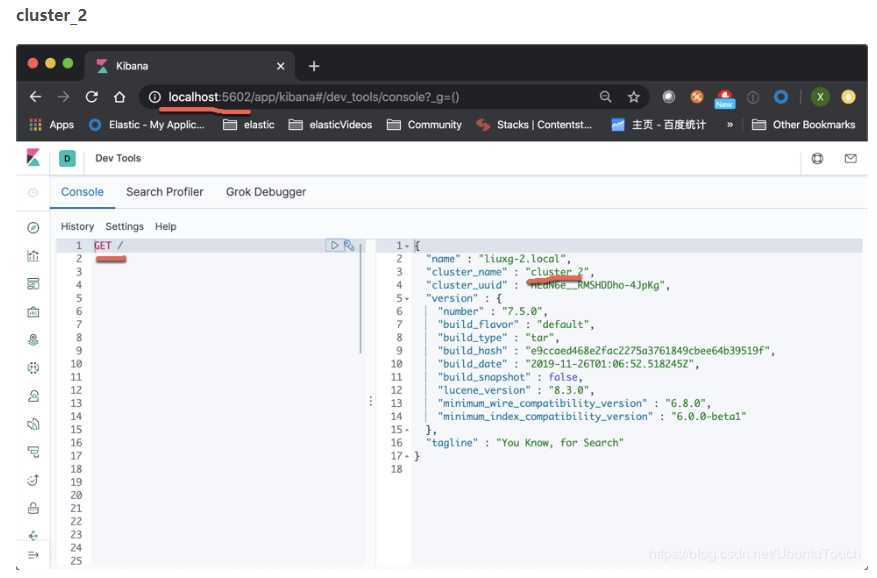Screen dimensions: 877x578
Task: Collapse the response JSON at line 1
Action: 407,246
